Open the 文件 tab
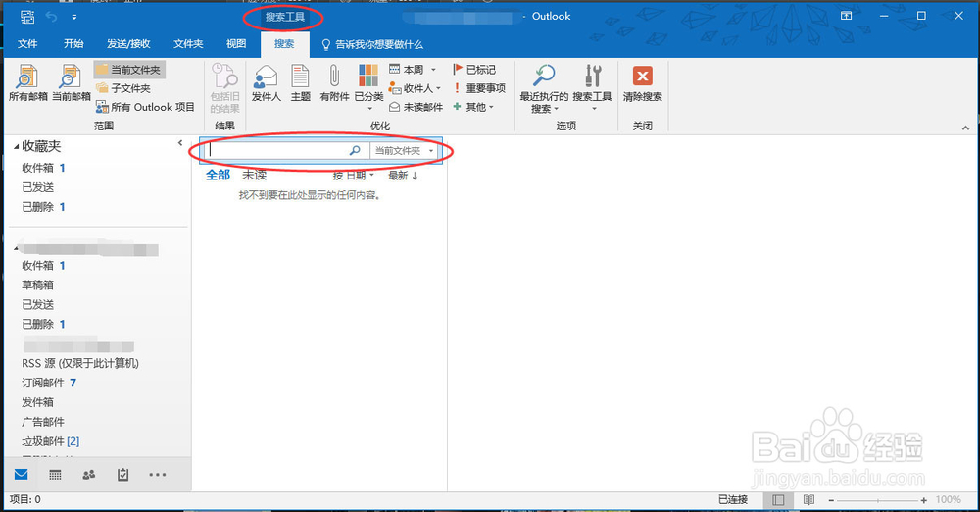This screenshot has width=980, height=512. pos(27,44)
